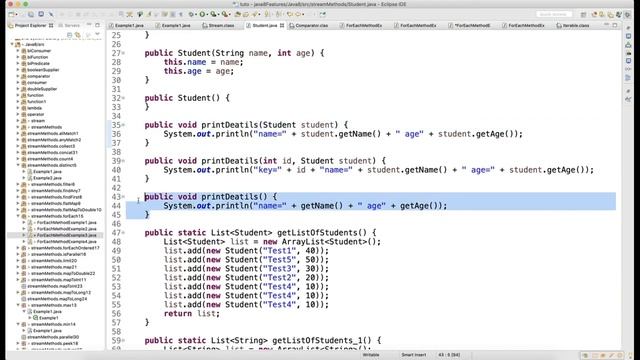Click the Pin Editor toolbar icon

[322, 14]
